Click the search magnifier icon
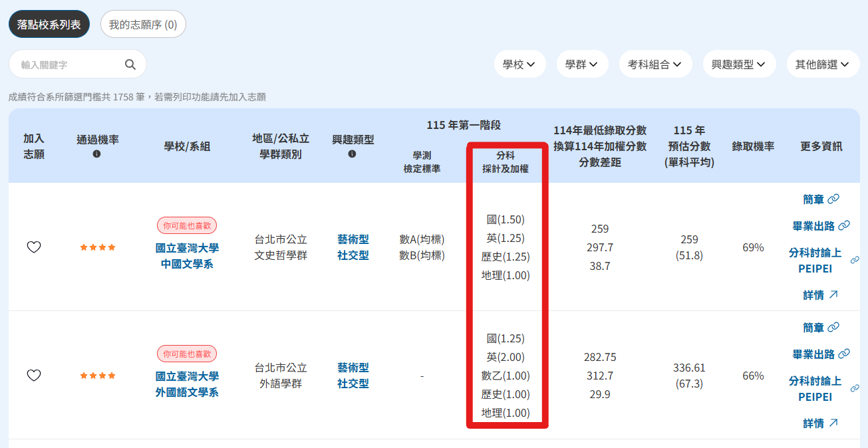Viewport: 868px width, 448px height. pos(130,64)
